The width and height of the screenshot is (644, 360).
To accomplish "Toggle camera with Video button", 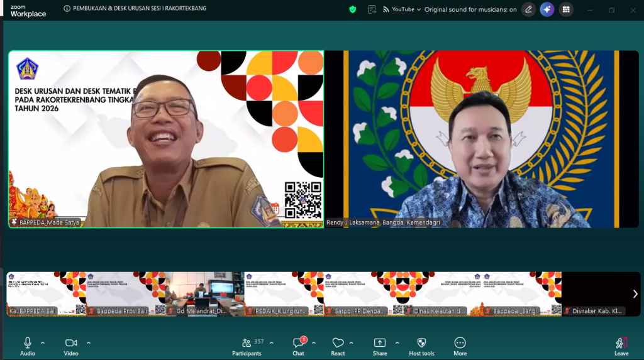I will point(71,347).
